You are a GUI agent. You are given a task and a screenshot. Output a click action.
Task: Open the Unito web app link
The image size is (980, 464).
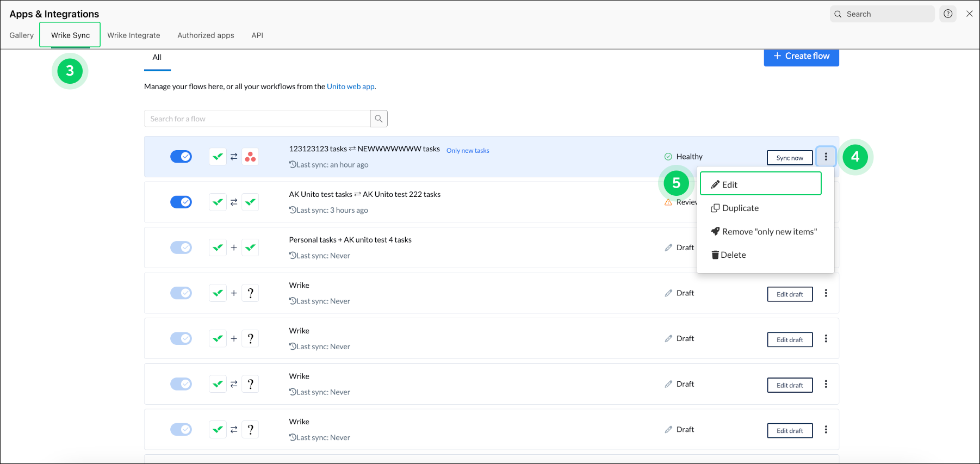pyautogui.click(x=350, y=86)
